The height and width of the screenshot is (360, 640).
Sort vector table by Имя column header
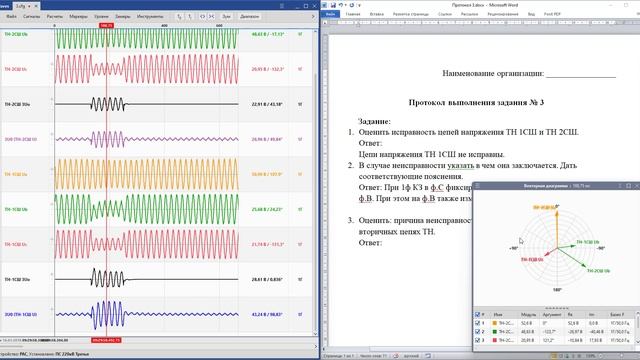click(x=504, y=315)
